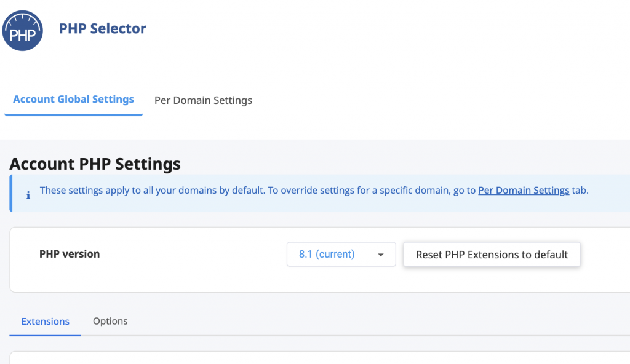The height and width of the screenshot is (364, 630).
Task: Follow the Per Domain Settings link in banner
Action: pos(524,190)
